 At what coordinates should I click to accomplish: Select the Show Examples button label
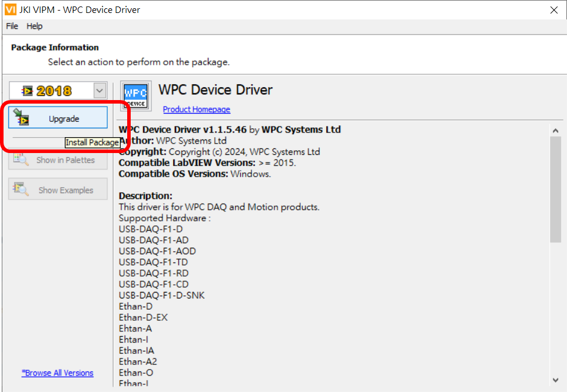[66, 190]
